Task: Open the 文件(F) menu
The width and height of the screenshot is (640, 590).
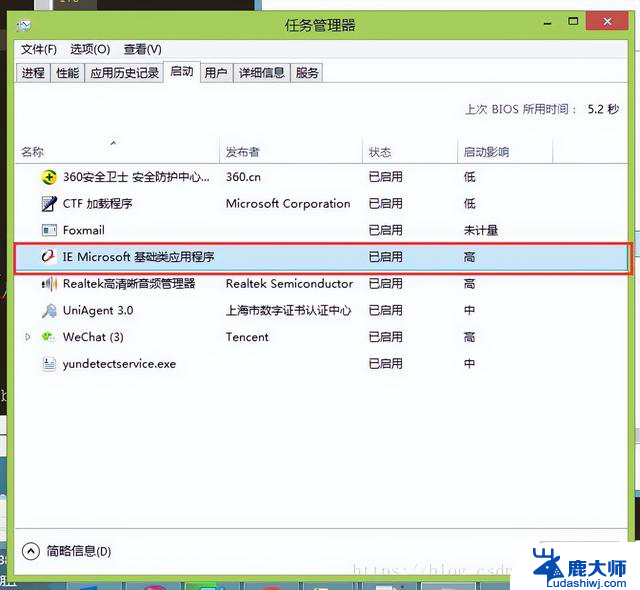Action: pos(39,50)
